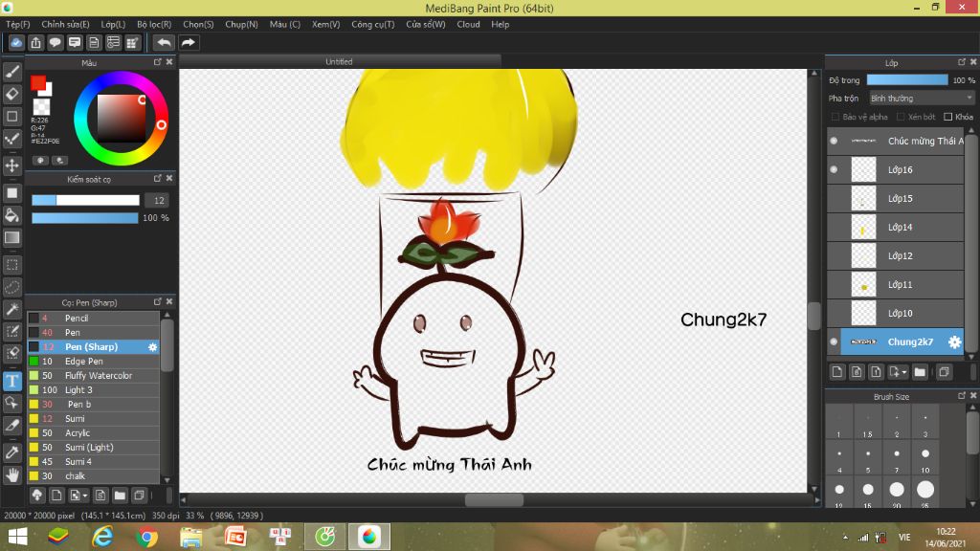Hide the Lớp16 layer
The height and width of the screenshot is (551, 980).
pos(834,169)
